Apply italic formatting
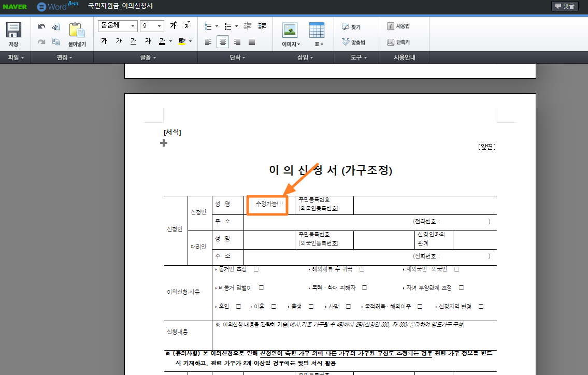The width and height of the screenshot is (588, 375). point(119,41)
